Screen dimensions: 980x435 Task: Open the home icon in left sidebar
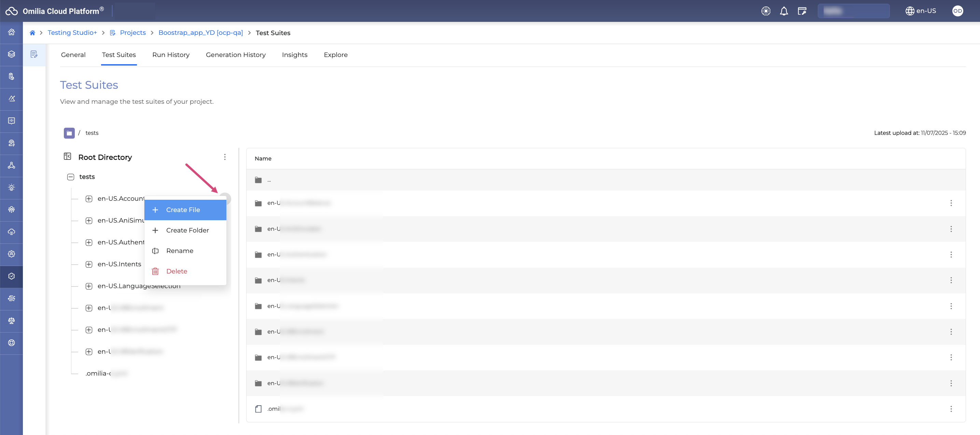11,32
